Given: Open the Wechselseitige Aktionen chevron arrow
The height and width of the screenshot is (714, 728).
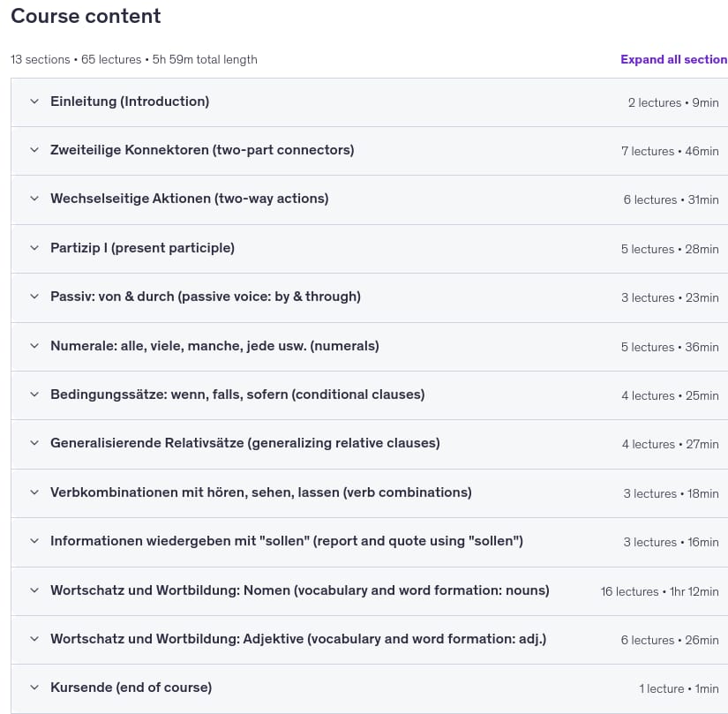Looking at the screenshot, I should 34,199.
